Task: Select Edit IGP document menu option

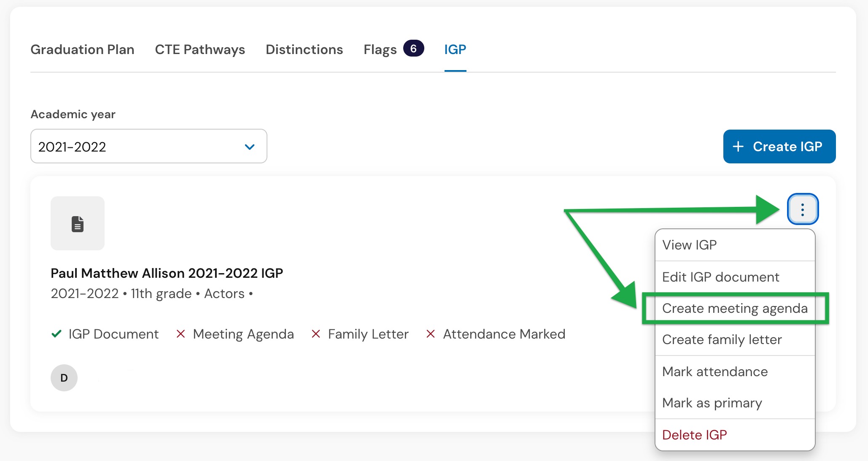Action: click(x=735, y=277)
